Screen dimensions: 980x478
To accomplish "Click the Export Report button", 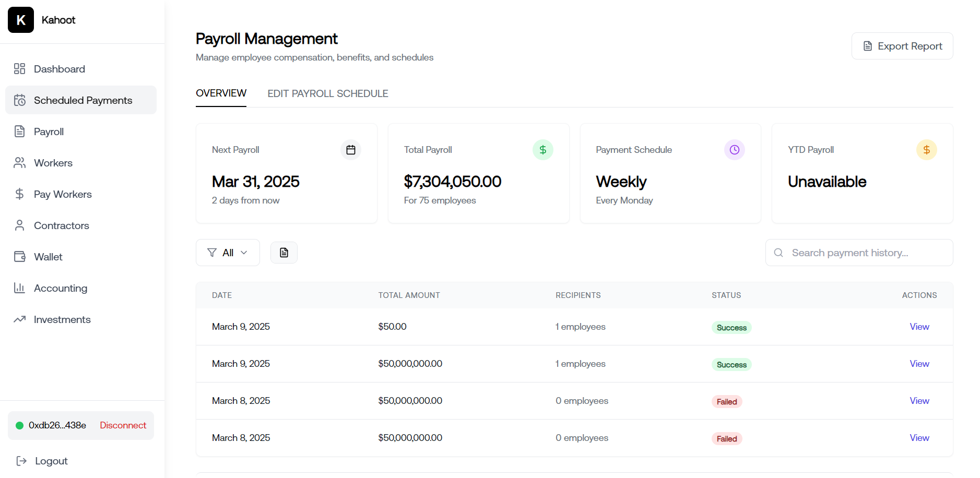I will coord(902,46).
